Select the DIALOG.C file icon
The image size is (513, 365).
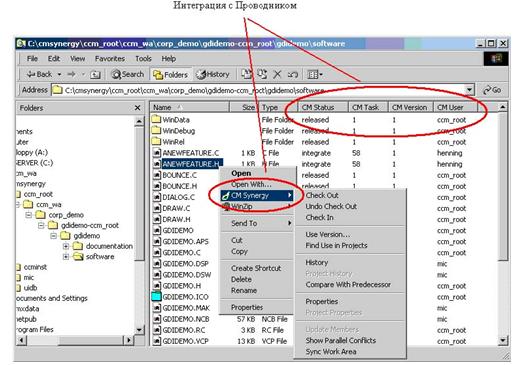(x=157, y=197)
